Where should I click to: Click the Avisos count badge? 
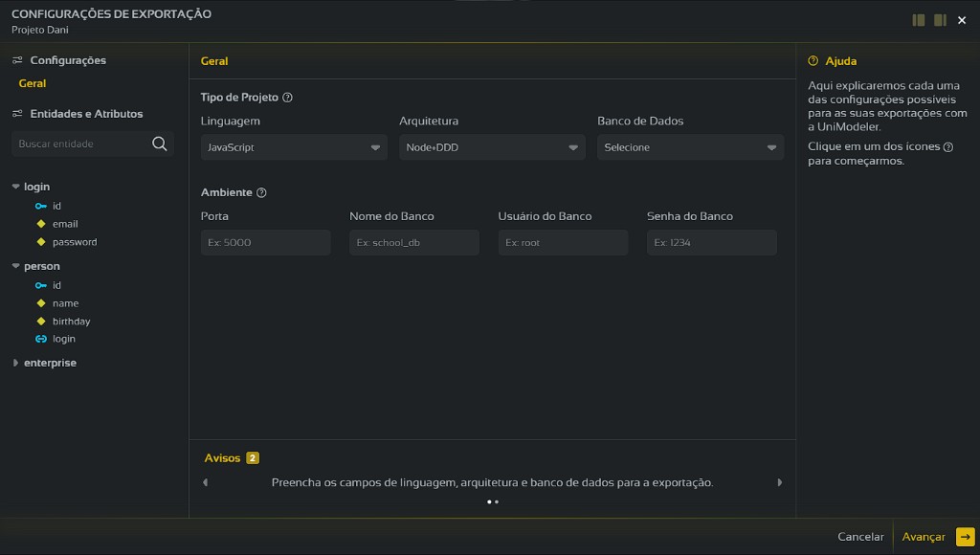pyautogui.click(x=253, y=458)
